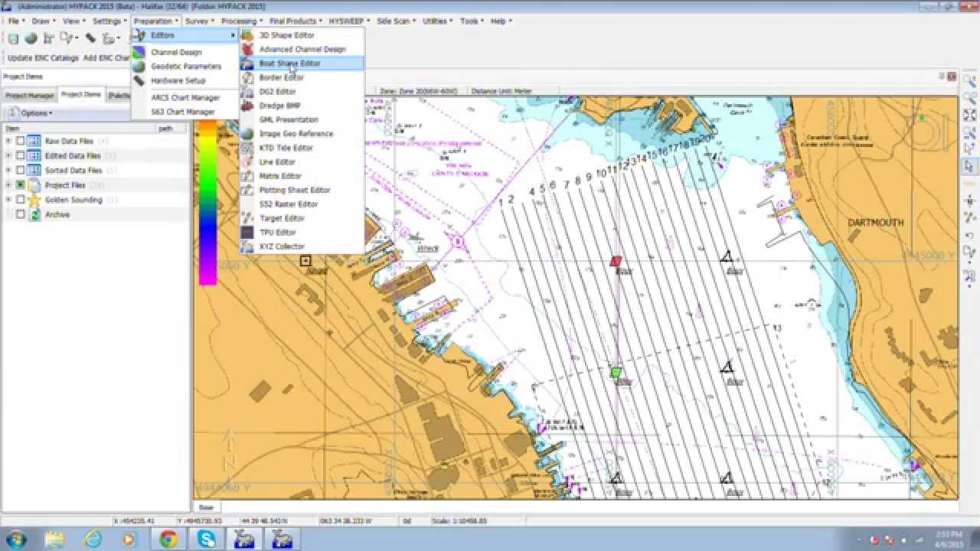The image size is (980, 551).
Task: Expand the Sorted Data Files node
Action: 8,170
